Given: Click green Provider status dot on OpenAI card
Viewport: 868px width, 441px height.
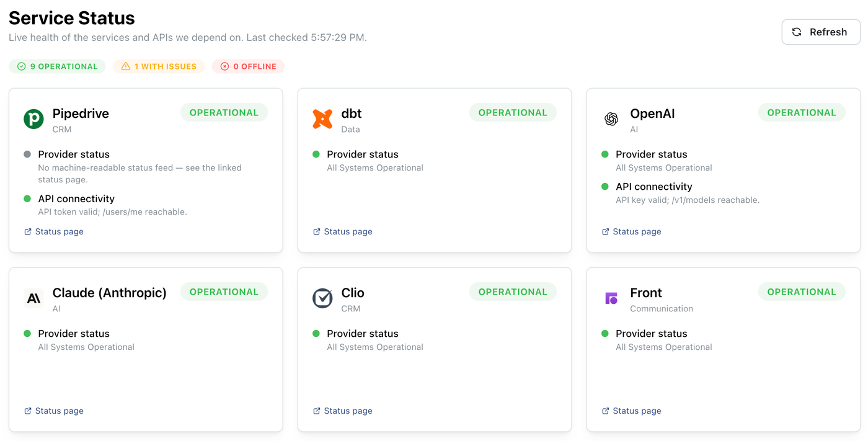Looking at the screenshot, I should (605, 154).
